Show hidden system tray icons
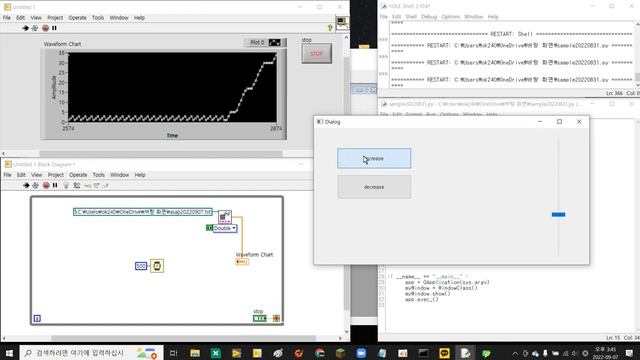640x360 pixels. (x=515, y=353)
